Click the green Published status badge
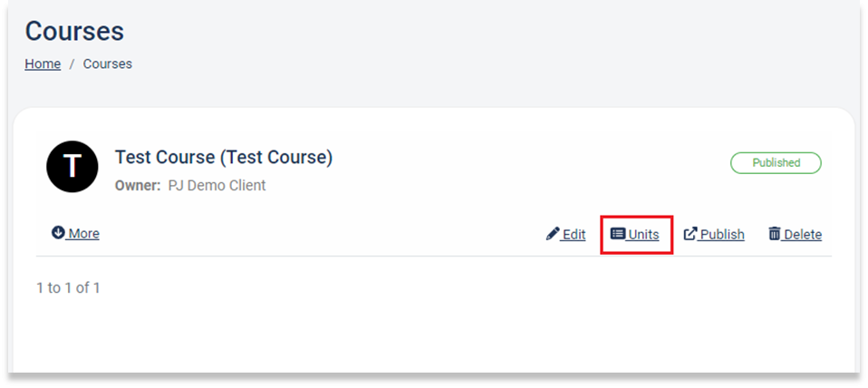Screen dimensions: 868x388 776,163
